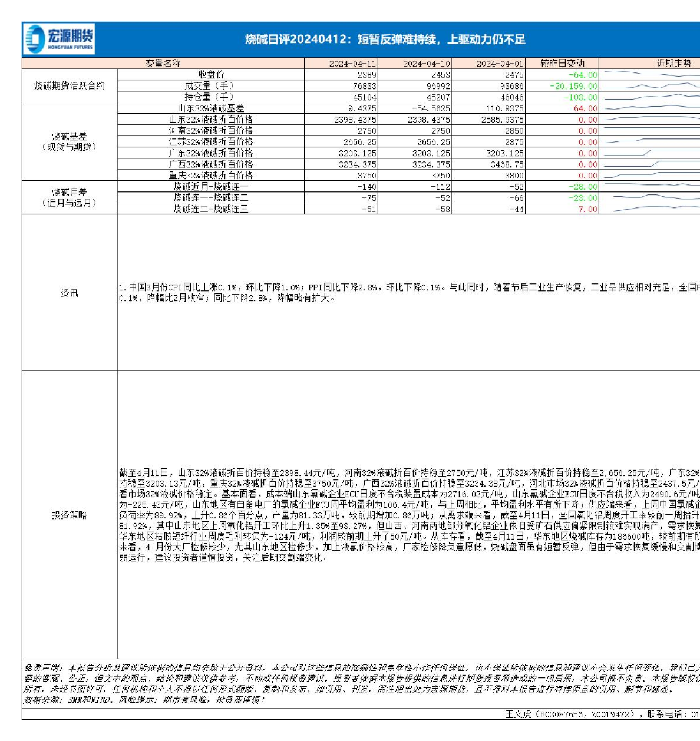Select the 2024-04-10 date column header
Image resolution: width=700 pixels, height=741 pixels.
pos(426,64)
